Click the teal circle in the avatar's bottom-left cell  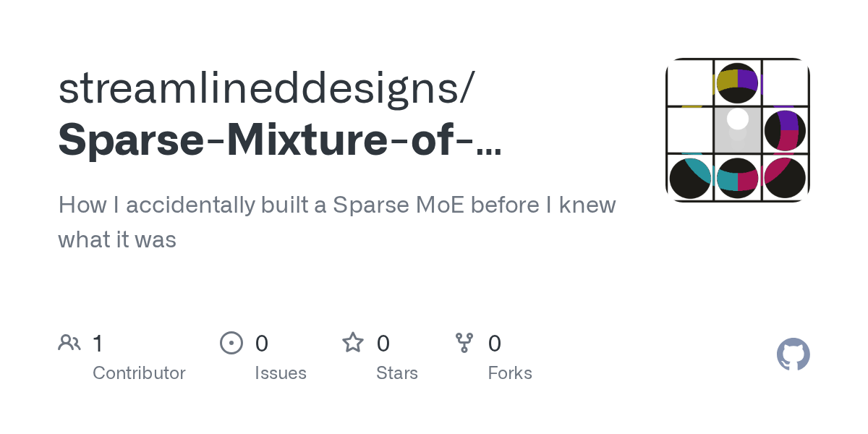689,178
